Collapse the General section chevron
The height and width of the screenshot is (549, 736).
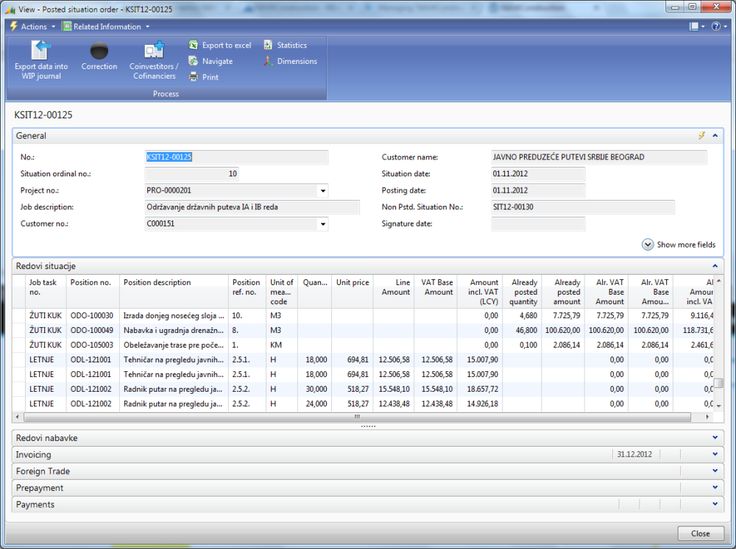(715, 136)
